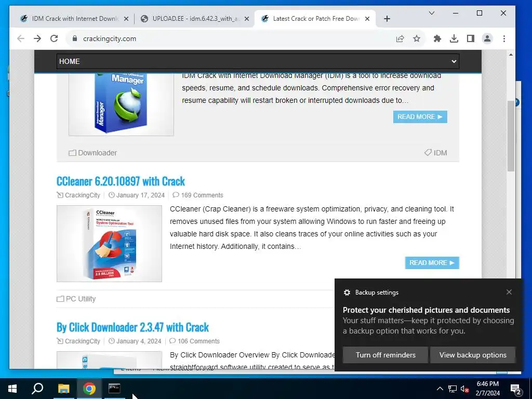Click View backup options button

pos(473,355)
